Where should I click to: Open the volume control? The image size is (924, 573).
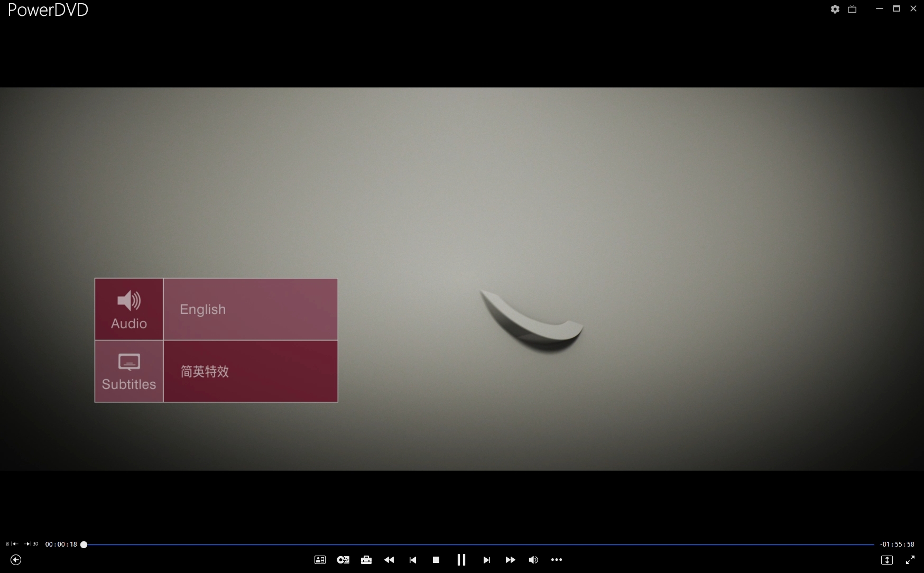pyautogui.click(x=533, y=560)
